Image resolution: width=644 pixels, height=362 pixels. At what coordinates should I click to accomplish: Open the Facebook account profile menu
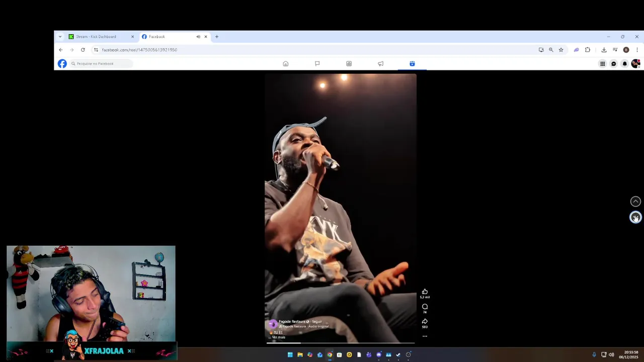coord(635,63)
